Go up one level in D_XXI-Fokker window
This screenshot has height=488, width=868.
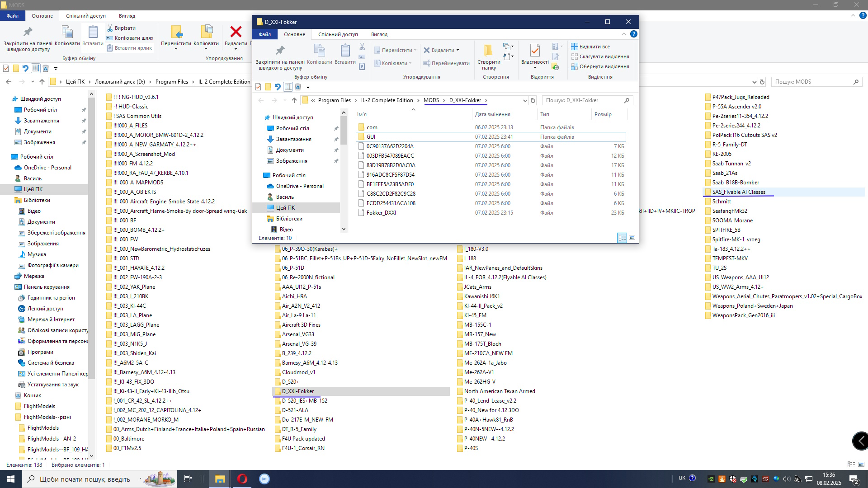[294, 100]
